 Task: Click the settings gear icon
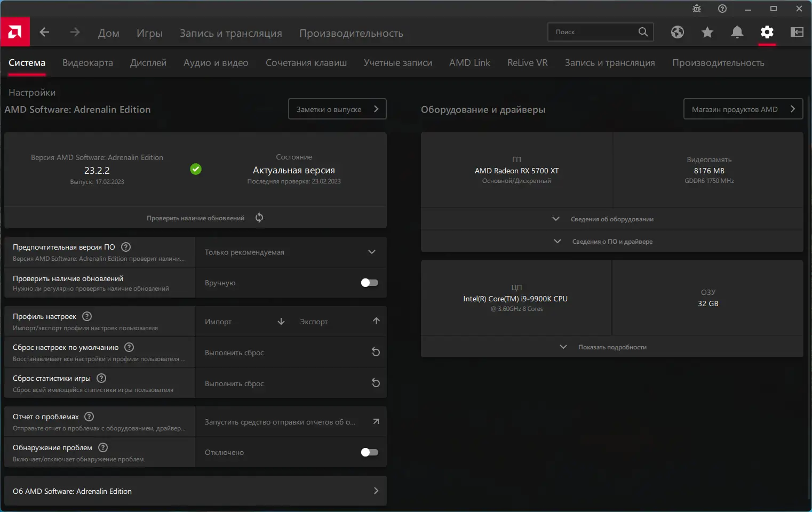(767, 32)
